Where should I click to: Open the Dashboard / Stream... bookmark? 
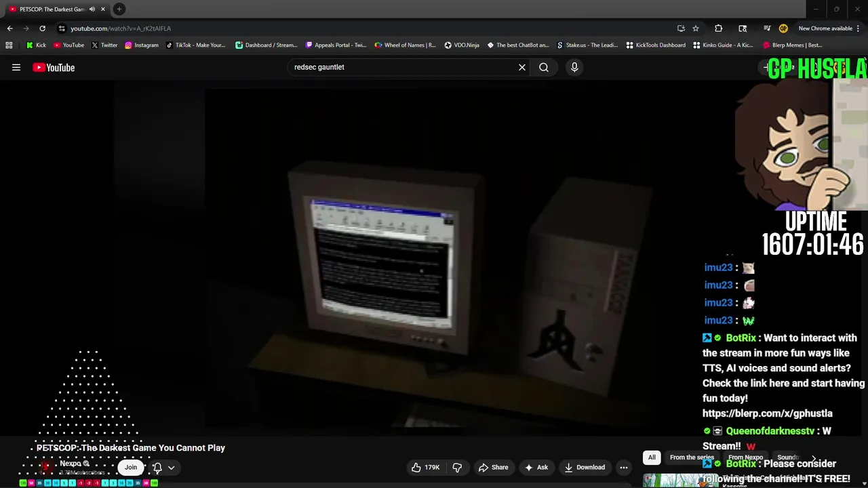(267, 45)
